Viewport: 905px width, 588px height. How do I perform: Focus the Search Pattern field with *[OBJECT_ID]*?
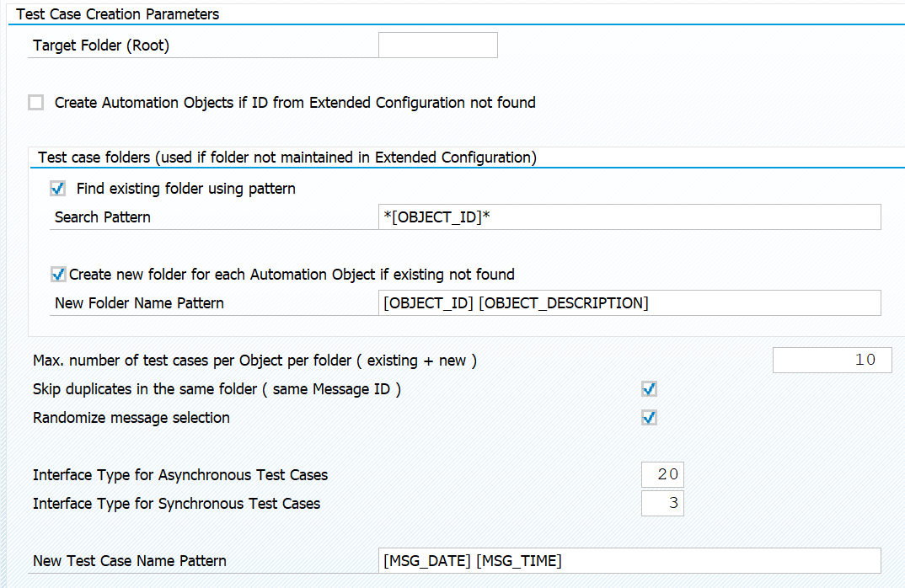(x=630, y=217)
